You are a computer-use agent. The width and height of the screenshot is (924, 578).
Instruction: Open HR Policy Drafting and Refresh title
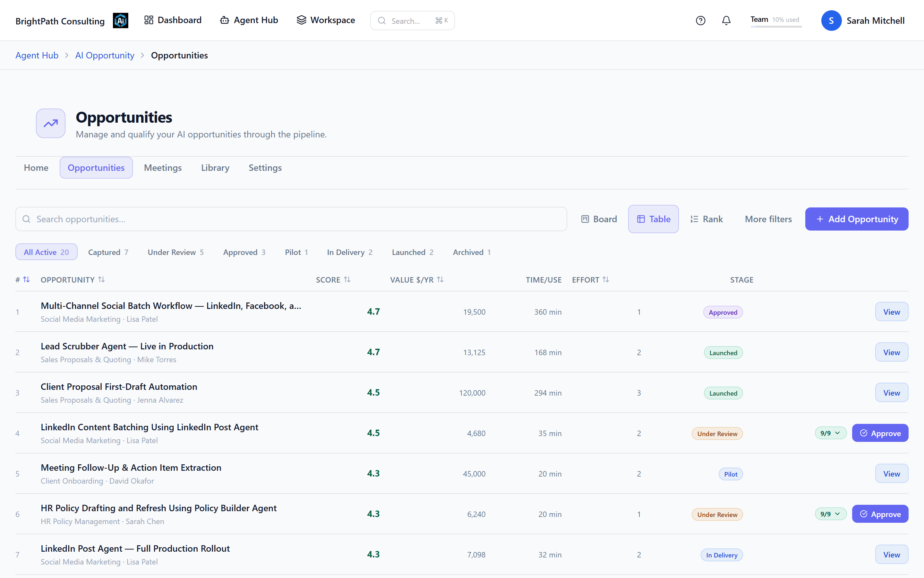(159, 508)
